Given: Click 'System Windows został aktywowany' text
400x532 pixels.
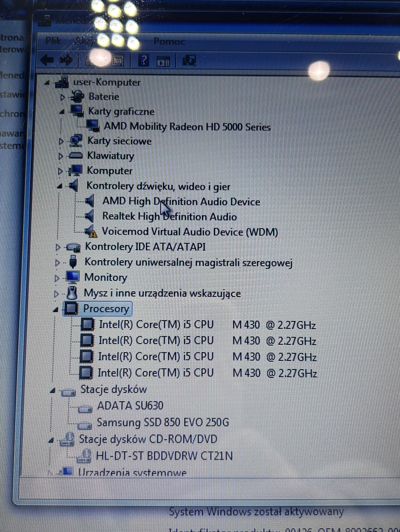Looking at the screenshot, I should (x=256, y=512).
